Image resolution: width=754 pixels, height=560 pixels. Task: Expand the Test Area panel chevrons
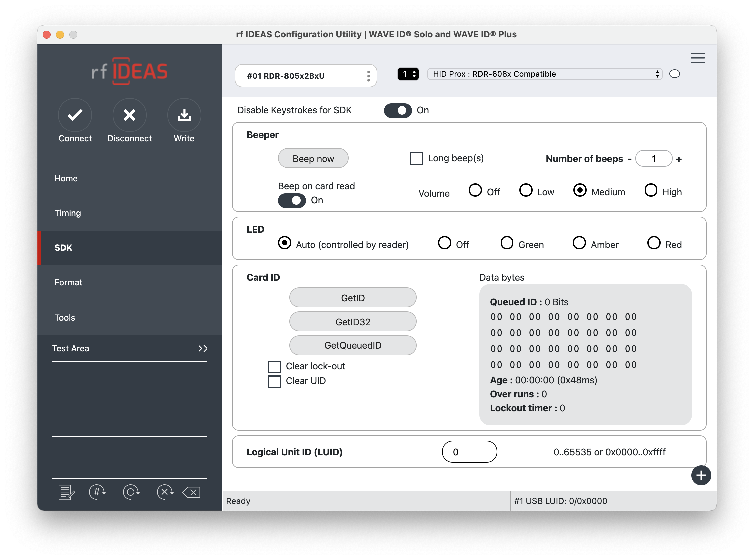point(203,348)
